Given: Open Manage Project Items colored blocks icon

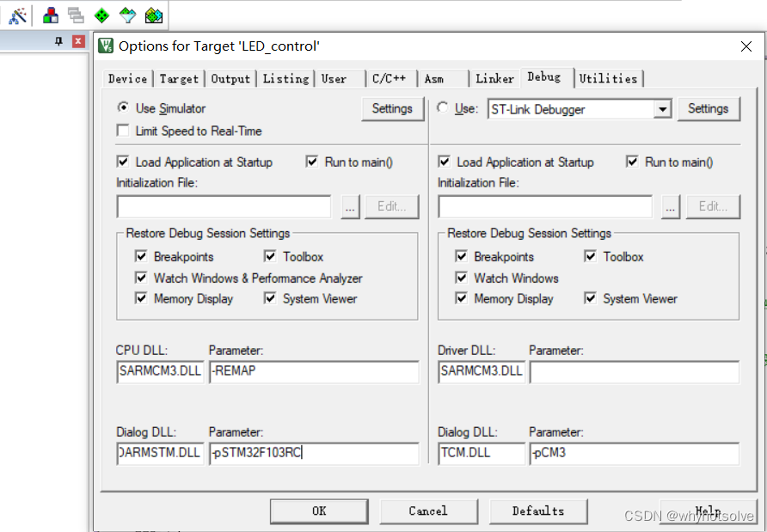Looking at the screenshot, I should coord(51,15).
